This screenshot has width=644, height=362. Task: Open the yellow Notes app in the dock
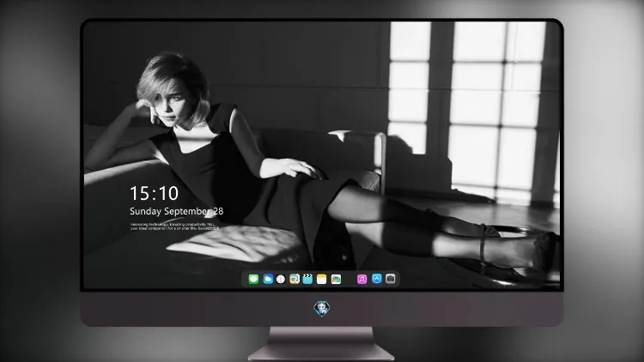(x=322, y=279)
